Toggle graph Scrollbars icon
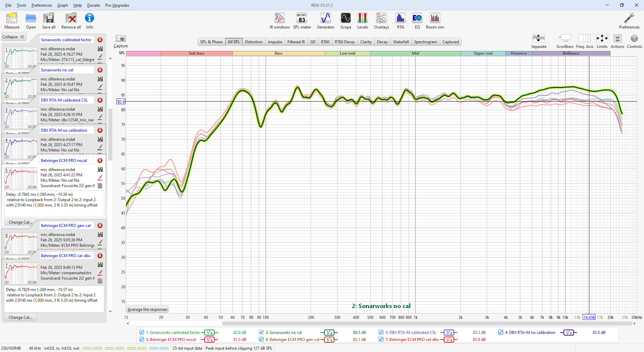 pyautogui.click(x=565, y=41)
